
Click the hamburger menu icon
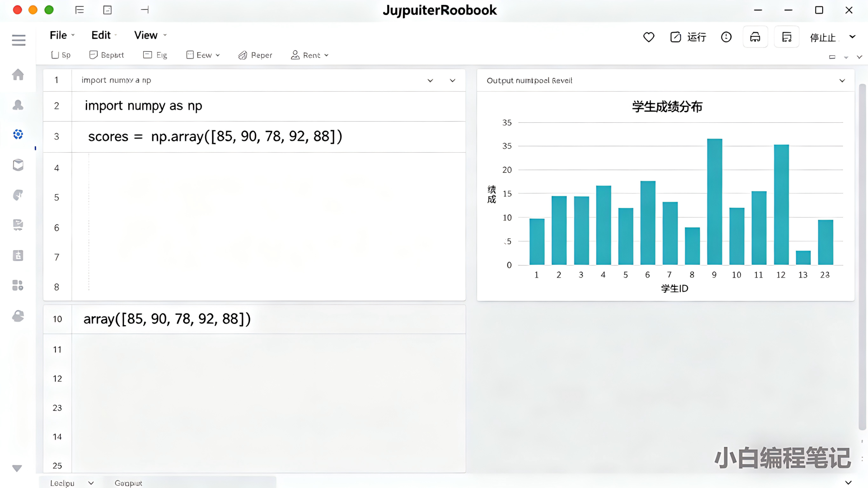(18, 40)
